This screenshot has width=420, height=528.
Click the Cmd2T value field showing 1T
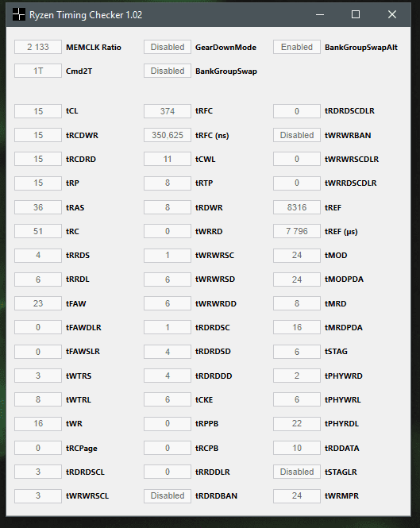38,71
